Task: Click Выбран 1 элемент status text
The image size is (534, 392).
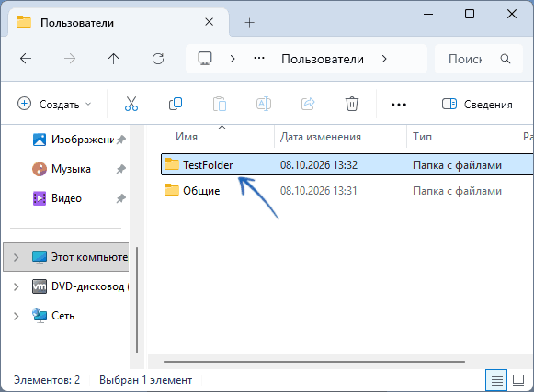Action: coord(146,380)
